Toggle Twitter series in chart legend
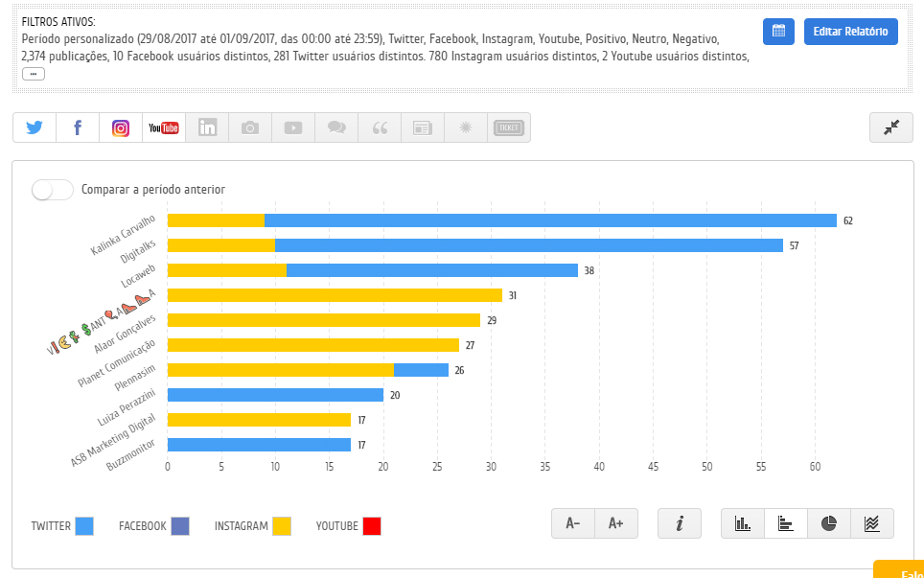Viewport: 924px width, 578px height. coord(84,525)
